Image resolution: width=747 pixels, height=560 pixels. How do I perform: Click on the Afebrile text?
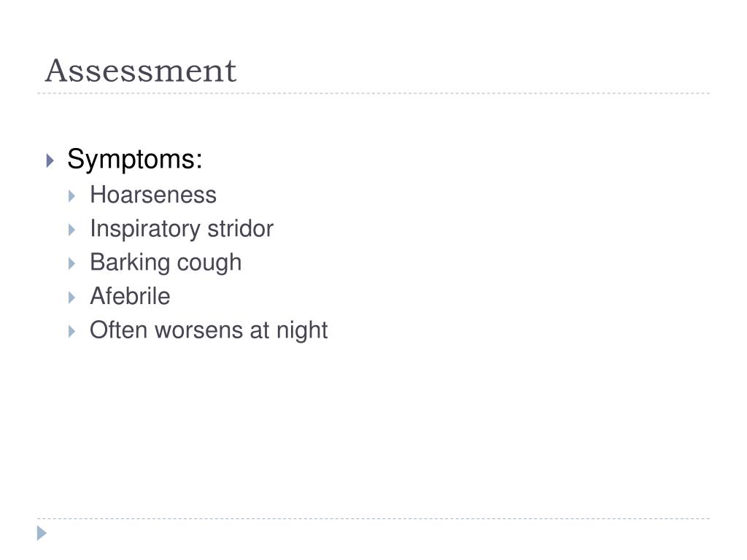(x=130, y=296)
